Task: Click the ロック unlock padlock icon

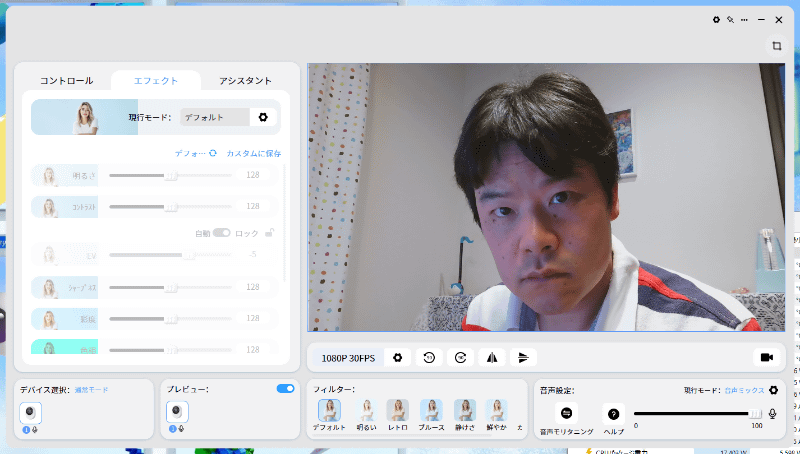Action: (x=269, y=233)
